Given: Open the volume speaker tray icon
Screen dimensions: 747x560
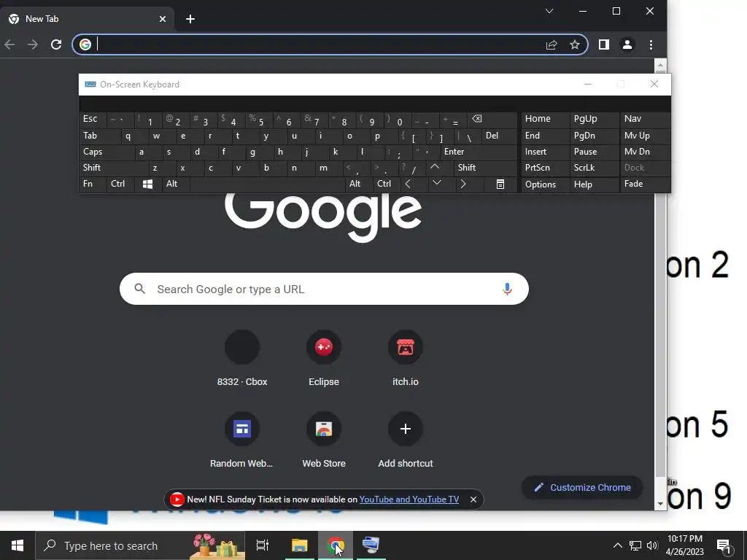Looking at the screenshot, I should pos(652,545).
